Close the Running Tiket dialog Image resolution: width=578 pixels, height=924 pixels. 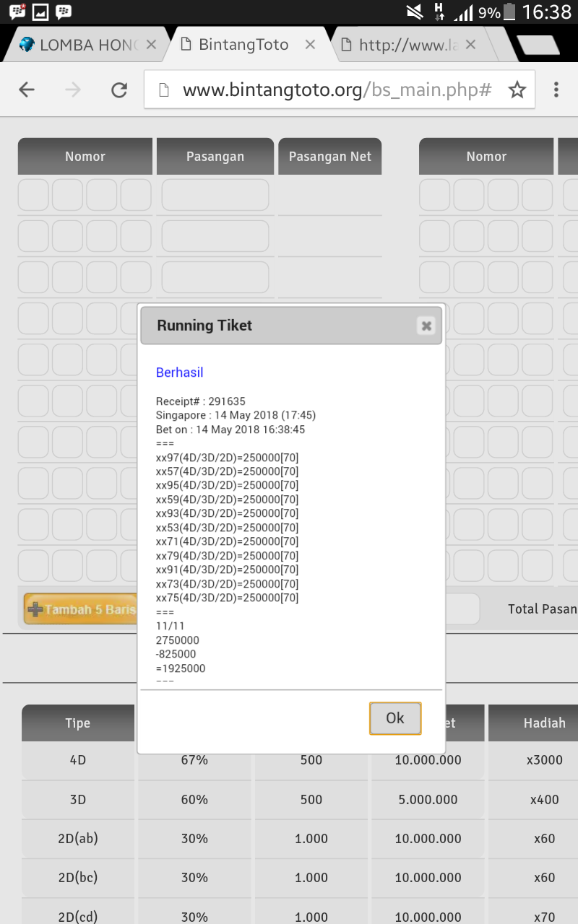point(426,326)
